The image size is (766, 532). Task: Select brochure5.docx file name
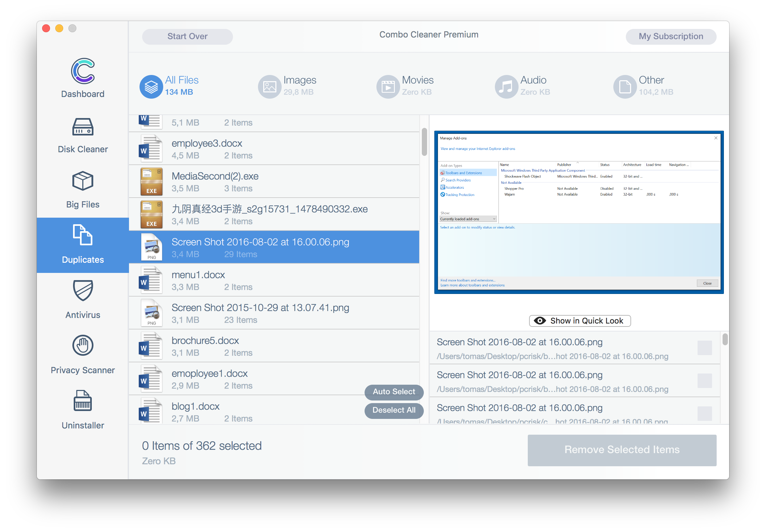[x=205, y=340]
